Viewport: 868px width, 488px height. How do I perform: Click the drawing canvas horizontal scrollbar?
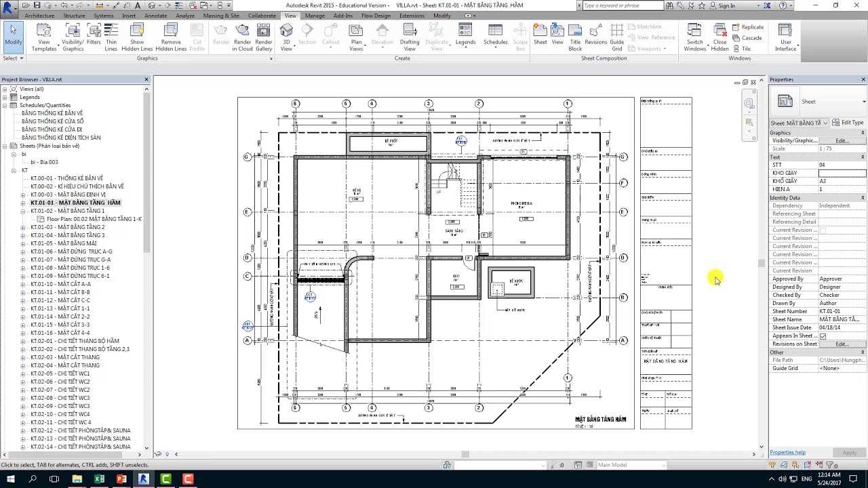tap(466, 454)
